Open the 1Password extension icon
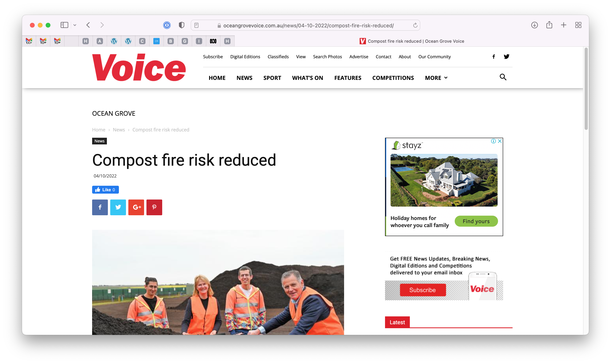 pos(167,25)
